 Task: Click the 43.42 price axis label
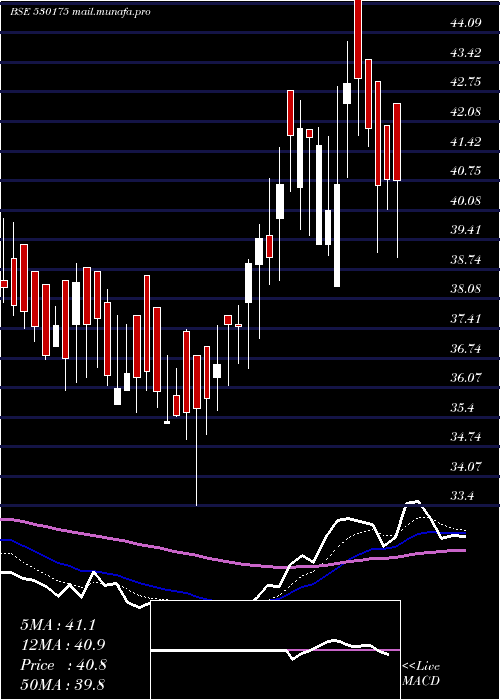pyautogui.click(x=466, y=53)
